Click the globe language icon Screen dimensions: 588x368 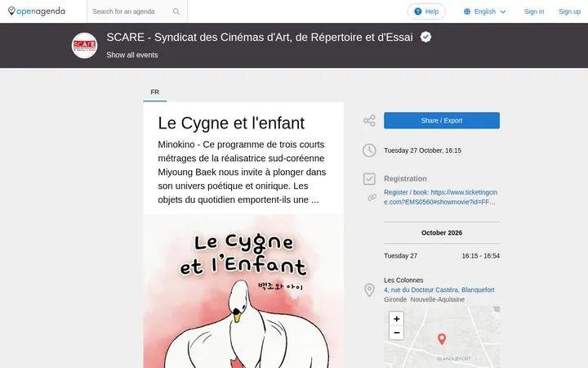point(467,11)
